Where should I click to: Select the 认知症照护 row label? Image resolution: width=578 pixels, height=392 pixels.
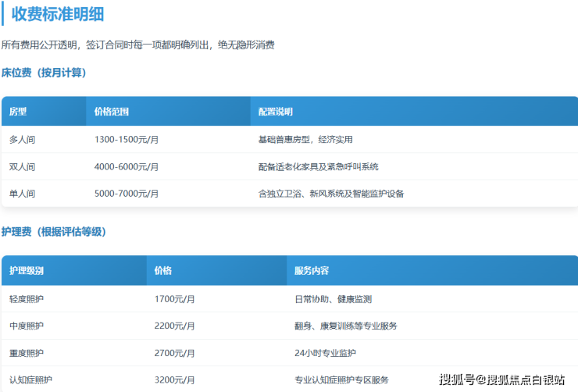[31, 380]
